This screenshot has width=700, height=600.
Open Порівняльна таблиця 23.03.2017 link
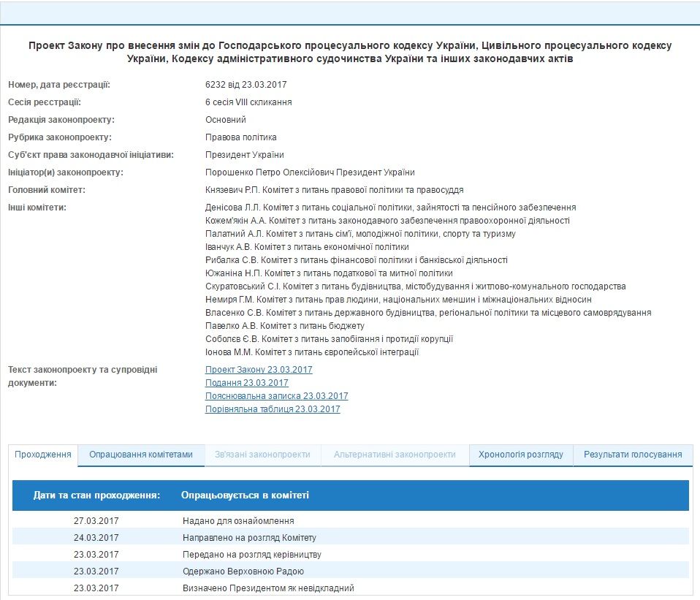(273, 409)
